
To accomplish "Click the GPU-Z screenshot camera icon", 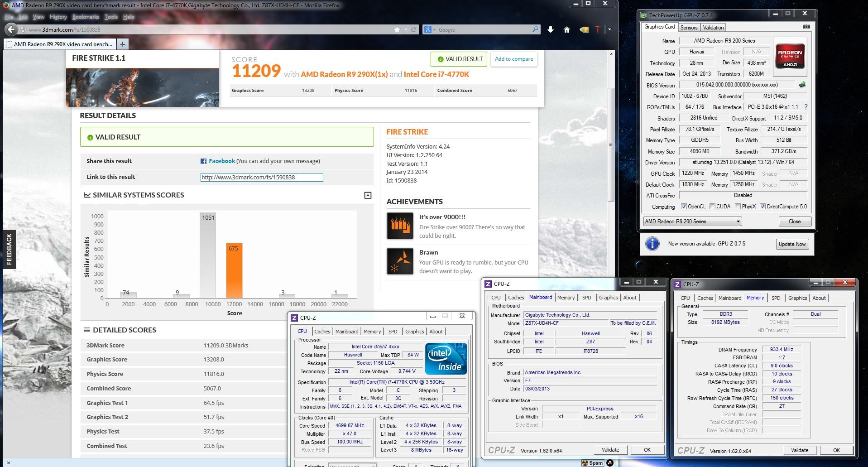I will 806,27.
